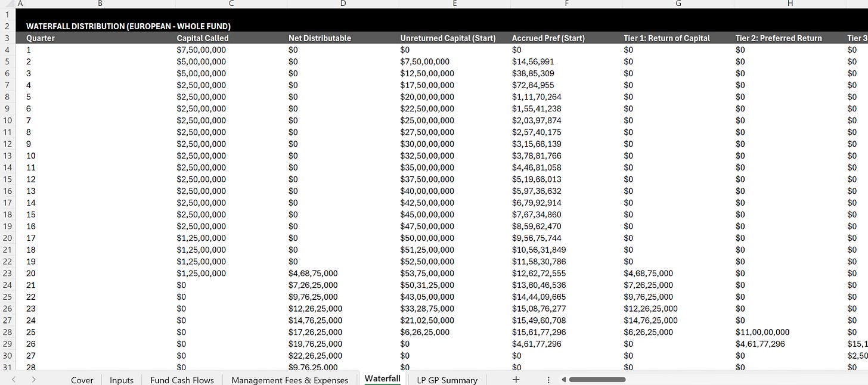Screen dimensions: 868x385
Task: Select Accrued Pref cell $14,56,991
Action: tap(533, 61)
